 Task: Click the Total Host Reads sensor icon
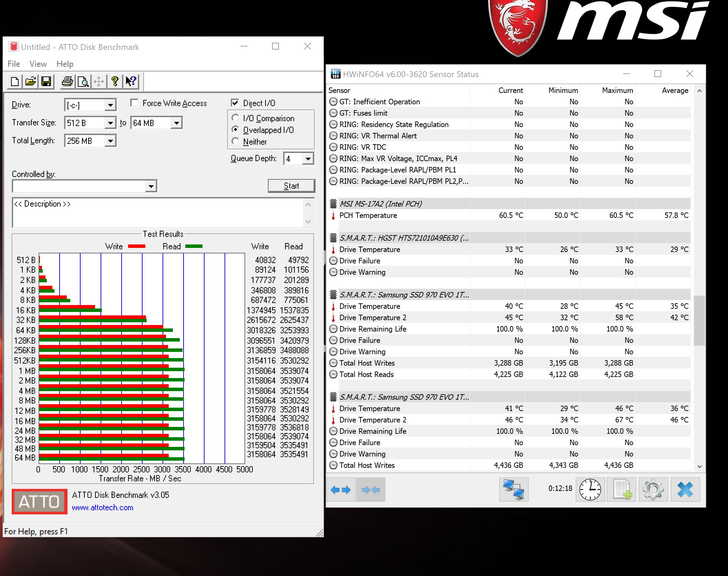point(333,374)
